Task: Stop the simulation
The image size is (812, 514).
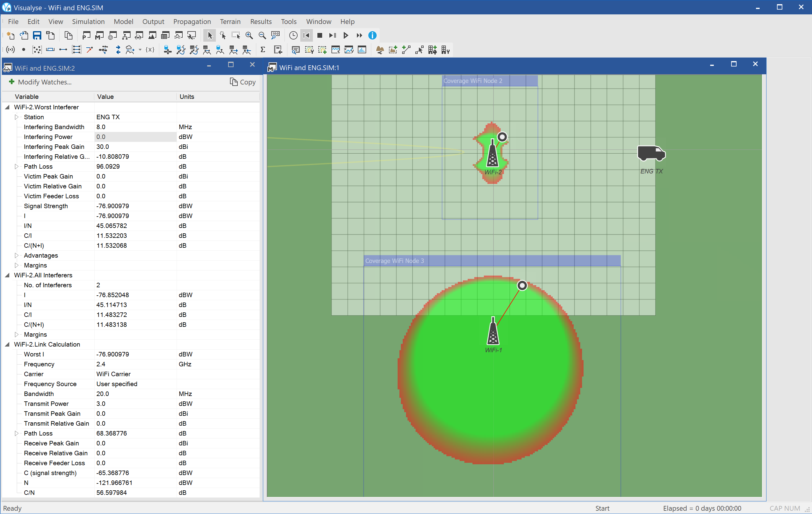Action: pyautogui.click(x=320, y=35)
